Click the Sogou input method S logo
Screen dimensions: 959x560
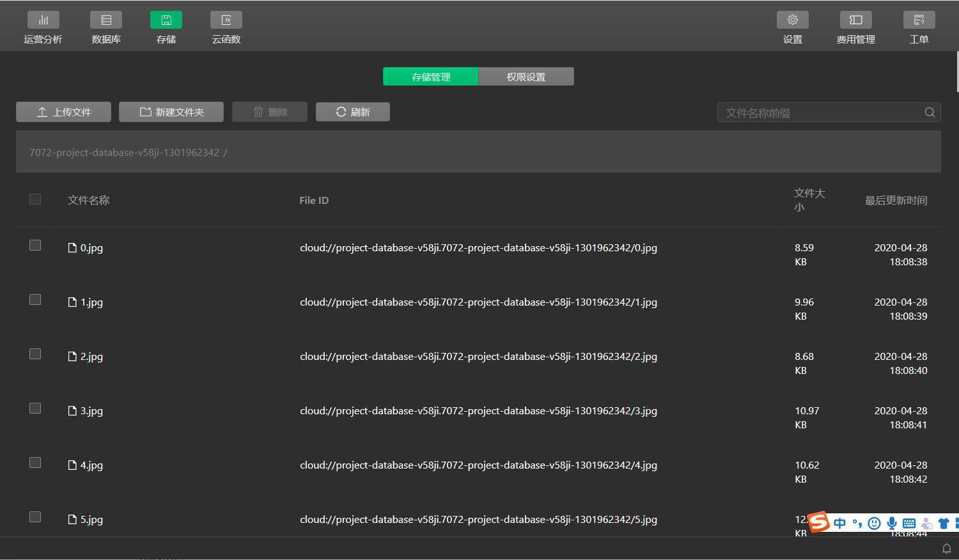coord(818,522)
